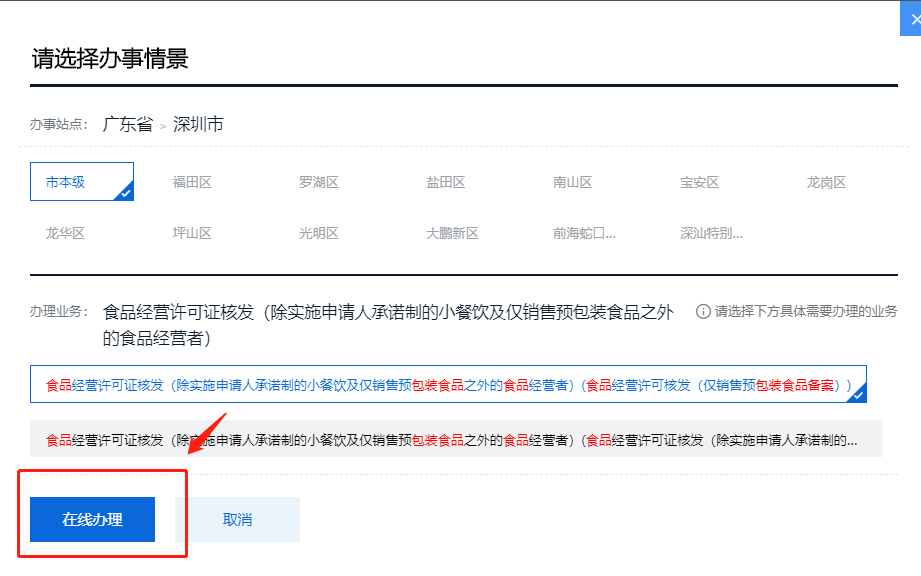Image resolution: width=921 pixels, height=576 pixels.
Task: Pick the 盐田区 district
Action: (x=446, y=182)
